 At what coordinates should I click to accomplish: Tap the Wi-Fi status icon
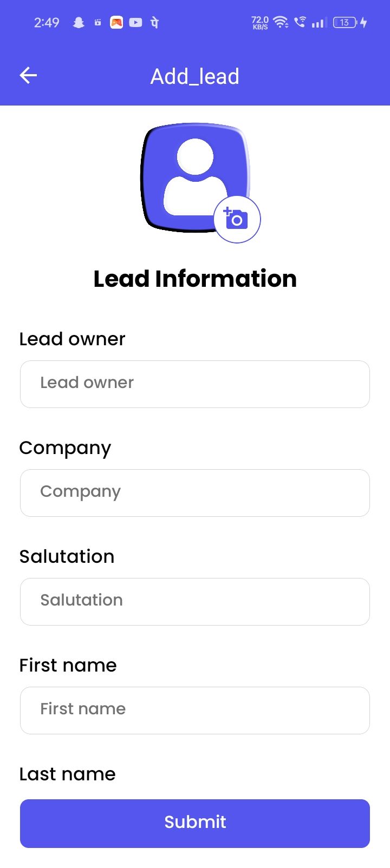(281, 22)
